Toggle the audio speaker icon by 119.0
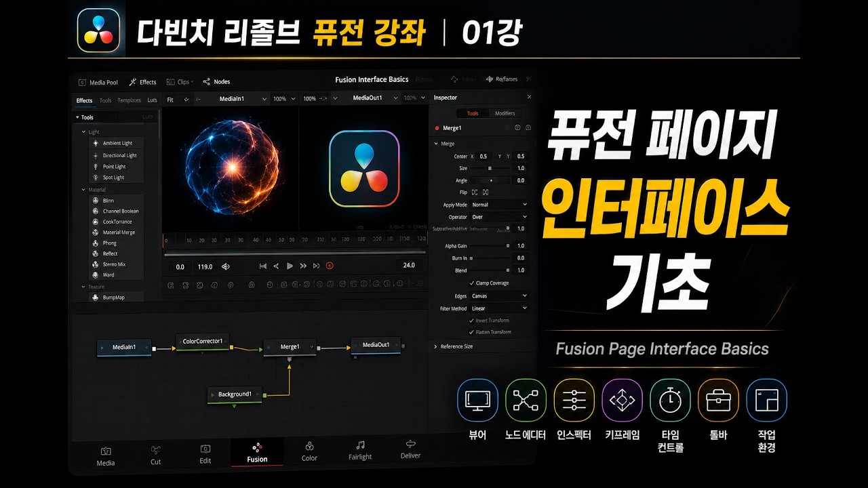The height and width of the screenshot is (488, 868). tap(226, 266)
